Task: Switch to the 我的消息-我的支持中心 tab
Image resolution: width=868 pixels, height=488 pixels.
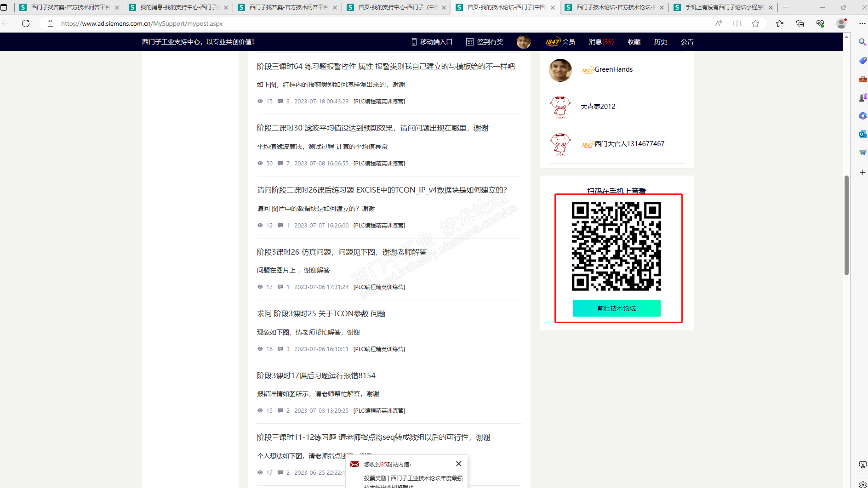Action: pos(179,7)
